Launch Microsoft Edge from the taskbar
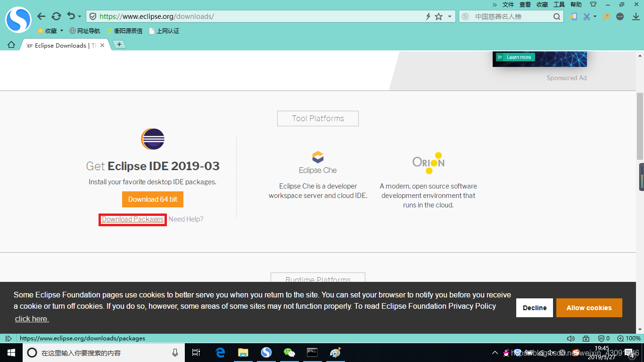 pos(220,353)
